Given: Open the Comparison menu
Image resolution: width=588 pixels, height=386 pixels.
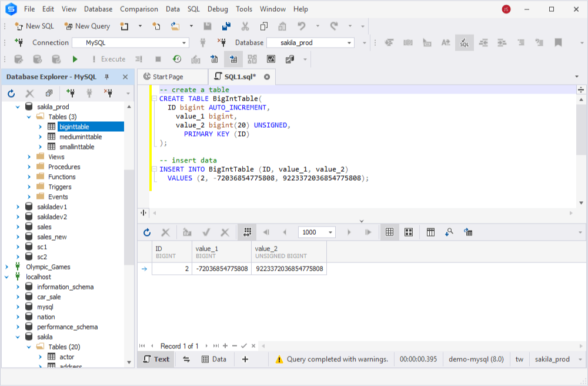Looking at the screenshot, I should pyautogui.click(x=139, y=9).
